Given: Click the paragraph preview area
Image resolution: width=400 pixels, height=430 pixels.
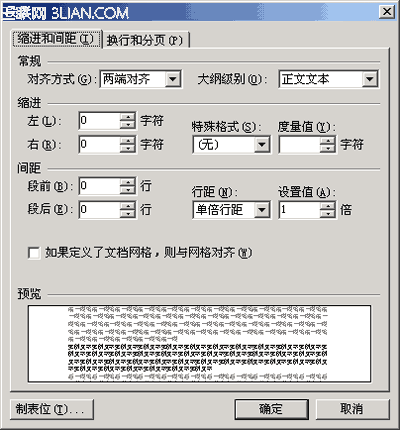Looking at the screenshot, I should [x=199, y=343].
